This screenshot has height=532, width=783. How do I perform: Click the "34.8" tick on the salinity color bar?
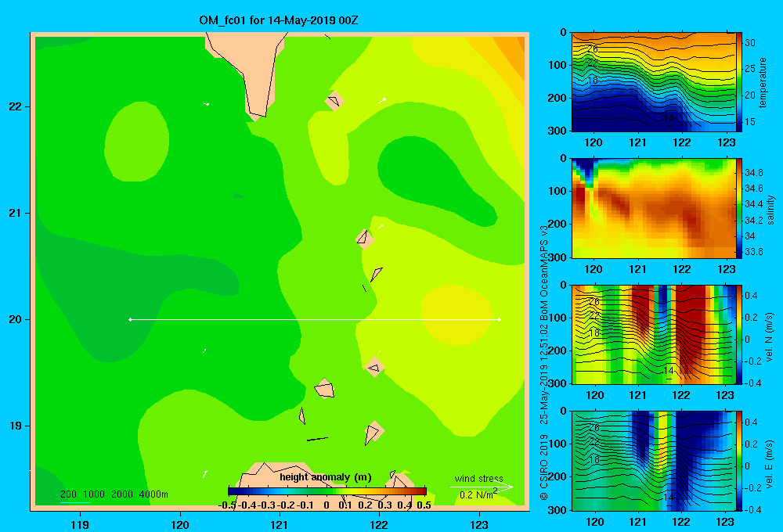pyautogui.click(x=753, y=173)
